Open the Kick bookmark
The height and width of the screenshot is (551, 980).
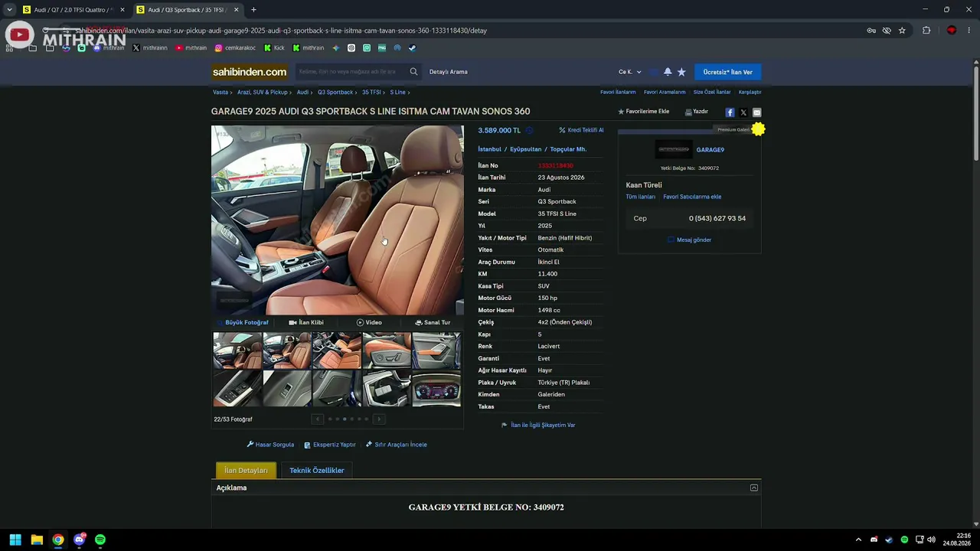click(274, 48)
